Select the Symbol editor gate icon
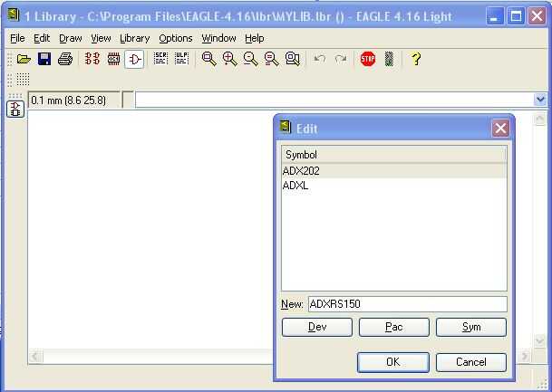The width and height of the screenshot is (552, 392). [x=134, y=59]
